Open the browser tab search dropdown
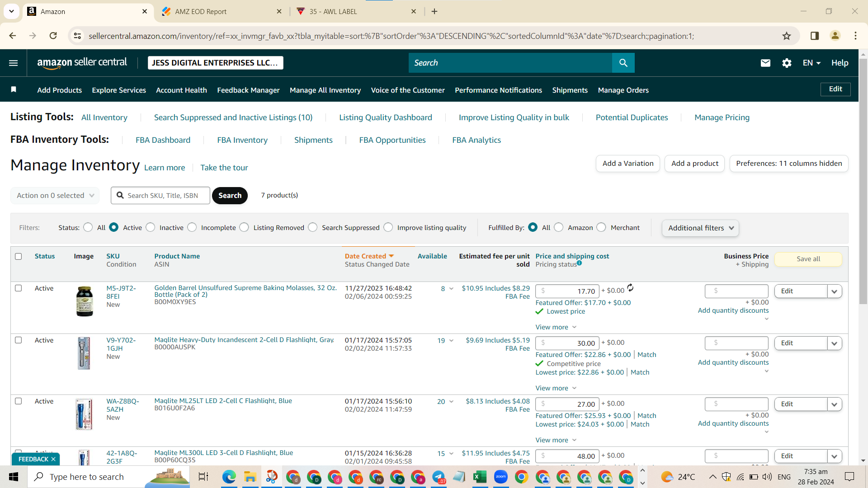 (11, 11)
